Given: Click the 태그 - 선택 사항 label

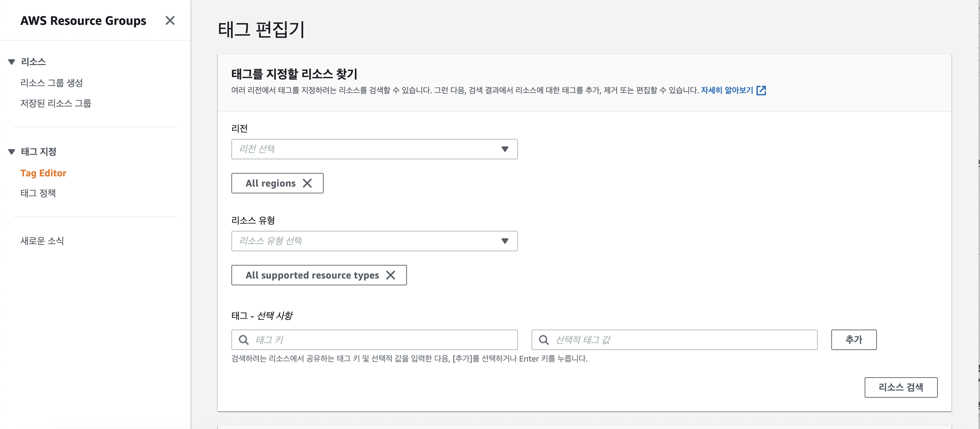Looking at the screenshot, I should click(262, 316).
